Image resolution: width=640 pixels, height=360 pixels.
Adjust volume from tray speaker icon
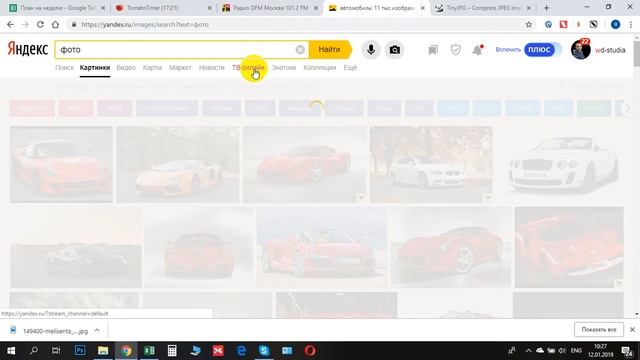(x=562, y=351)
